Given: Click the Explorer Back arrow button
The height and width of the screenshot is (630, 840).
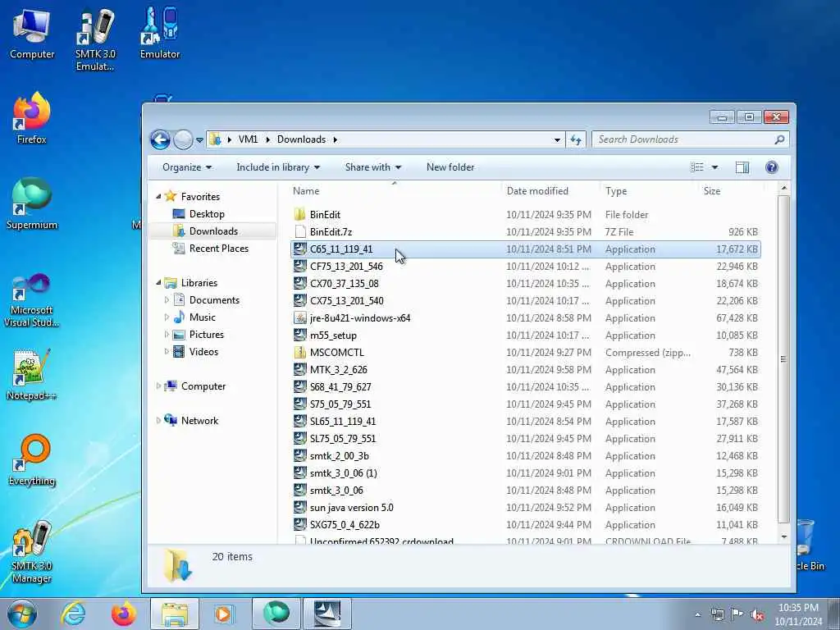Looking at the screenshot, I should tap(160, 139).
